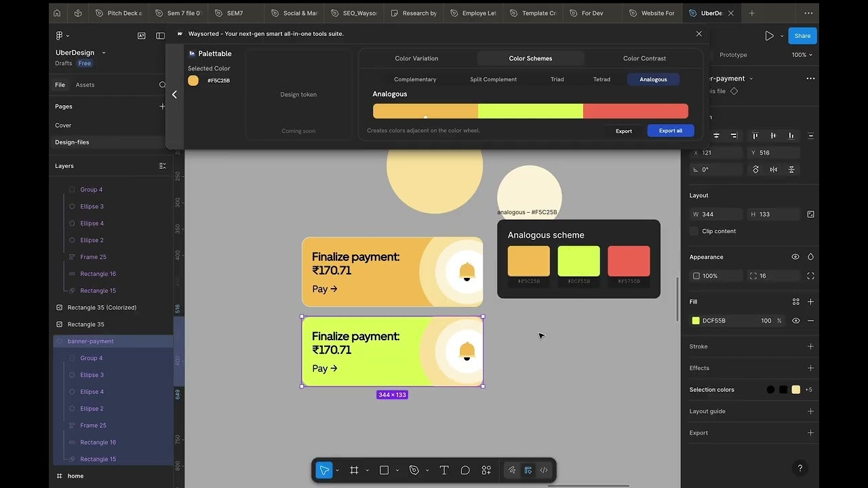The height and width of the screenshot is (488, 868).
Task: Open the individual corner radius icon
Action: point(811,276)
